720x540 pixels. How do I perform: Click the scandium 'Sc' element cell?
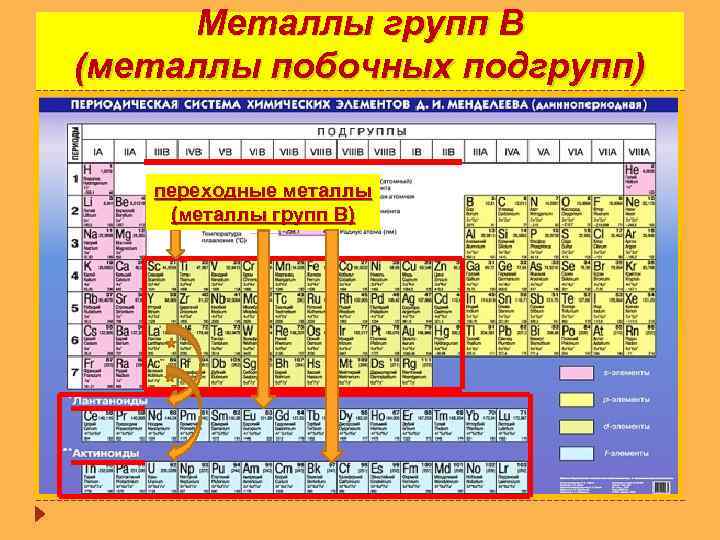point(162,276)
